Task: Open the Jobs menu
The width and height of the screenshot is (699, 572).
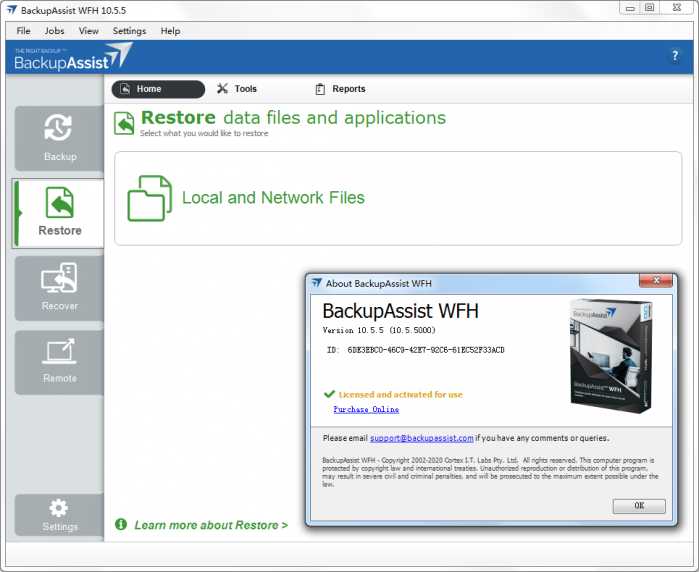Action: point(54,31)
